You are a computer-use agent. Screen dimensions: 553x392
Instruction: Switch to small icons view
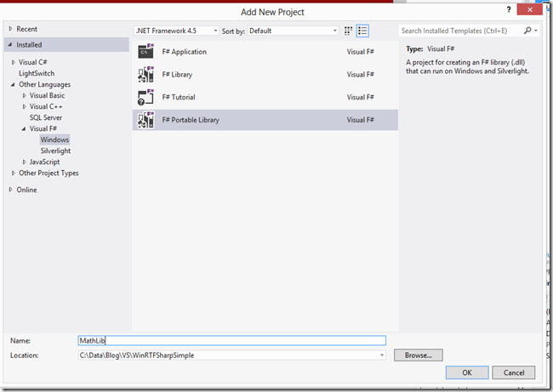pyautogui.click(x=349, y=31)
